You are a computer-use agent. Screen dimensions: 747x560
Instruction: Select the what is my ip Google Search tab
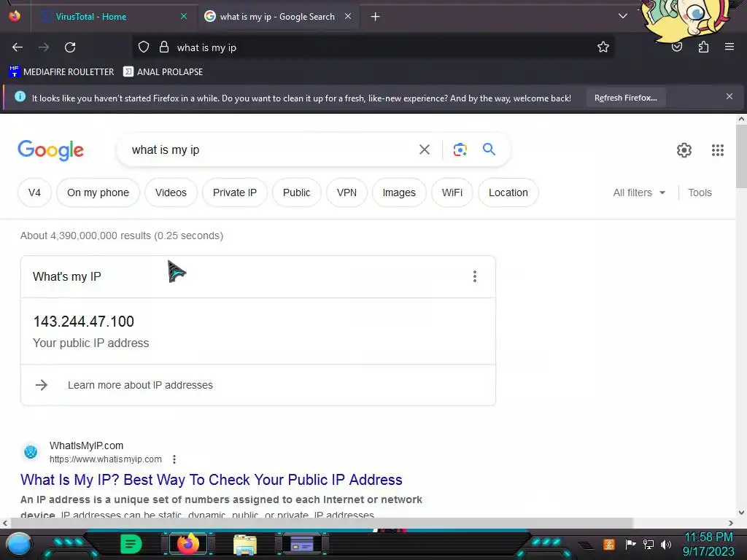[x=279, y=17]
